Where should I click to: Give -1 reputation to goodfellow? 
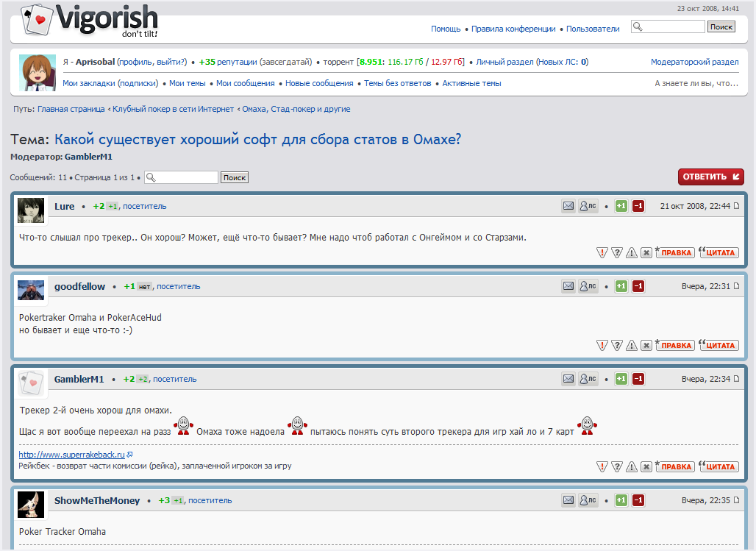point(638,286)
